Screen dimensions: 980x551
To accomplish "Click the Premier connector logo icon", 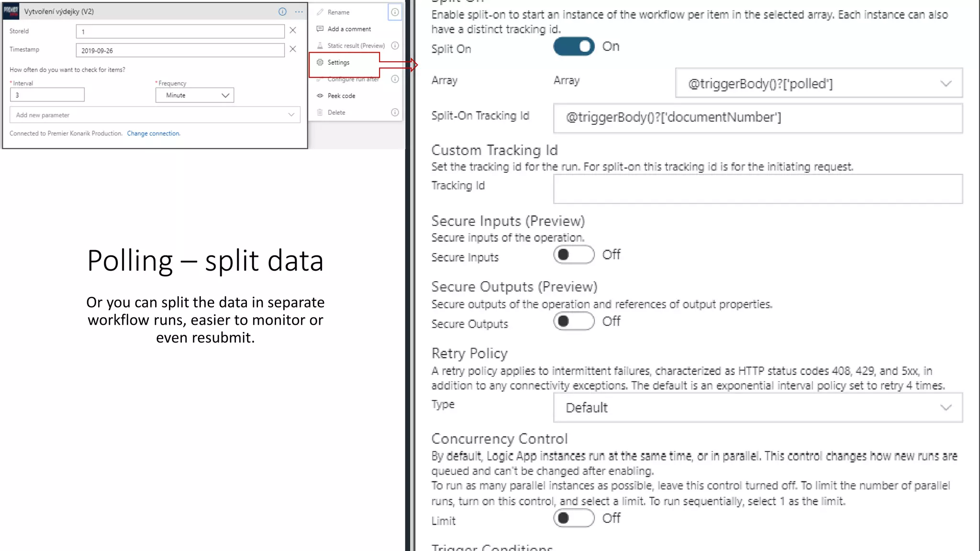I will (x=11, y=11).
